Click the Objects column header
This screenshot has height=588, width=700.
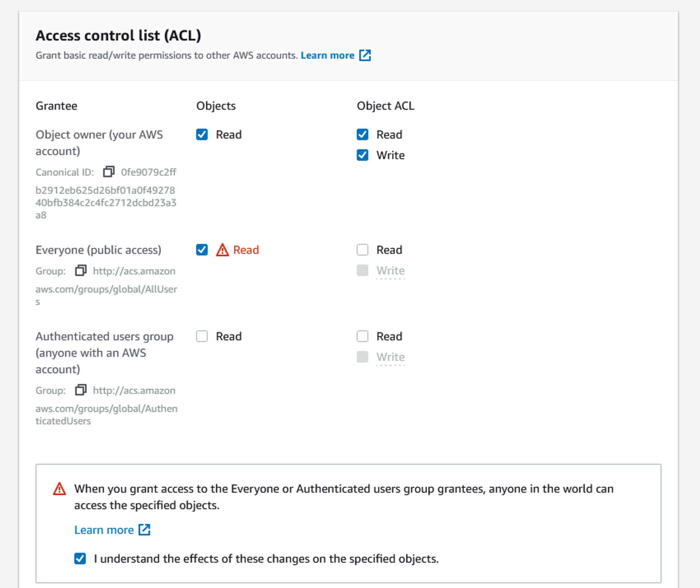point(216,106)
